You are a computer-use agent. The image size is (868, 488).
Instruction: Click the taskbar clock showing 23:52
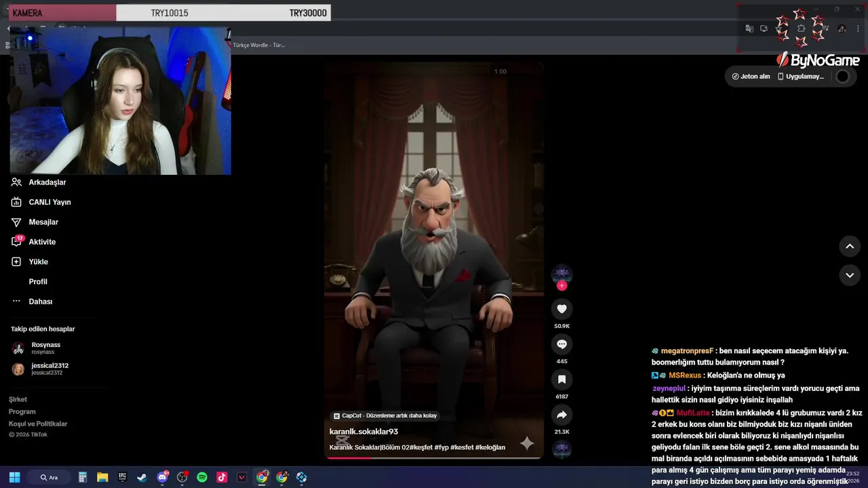[x=853, y=477]
